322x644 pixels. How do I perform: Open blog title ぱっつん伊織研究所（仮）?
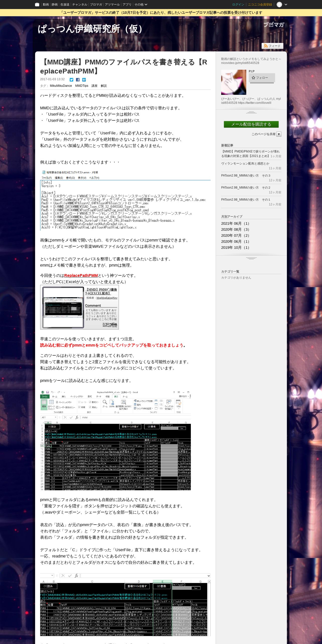(92, 29)
